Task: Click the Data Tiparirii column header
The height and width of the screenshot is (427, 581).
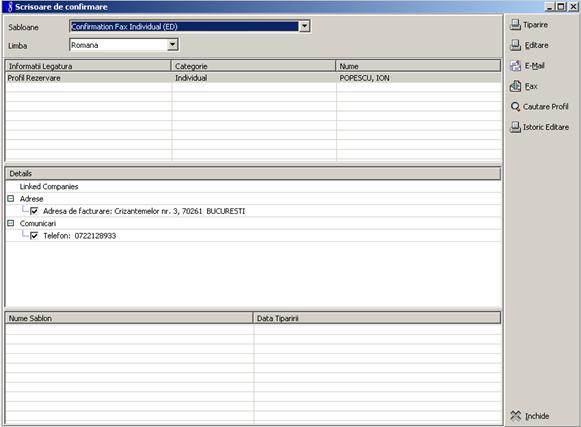Action: tap(377, 318)
